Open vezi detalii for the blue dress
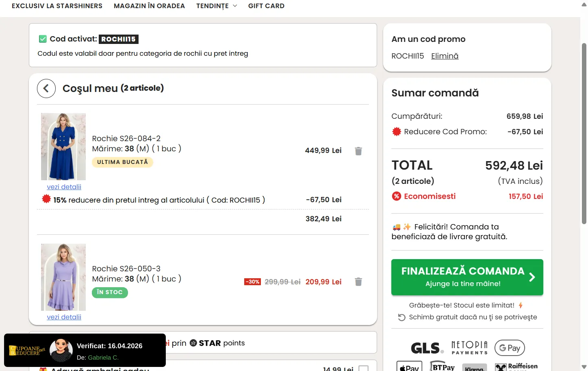This screenshot has width=588, height=371. [x=64, y=187]
